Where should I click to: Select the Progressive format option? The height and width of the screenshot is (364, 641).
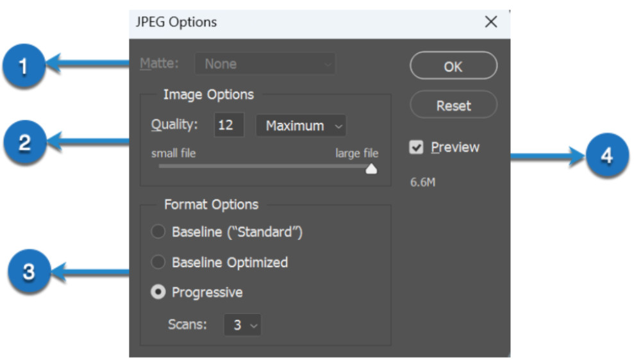point(158,292)
